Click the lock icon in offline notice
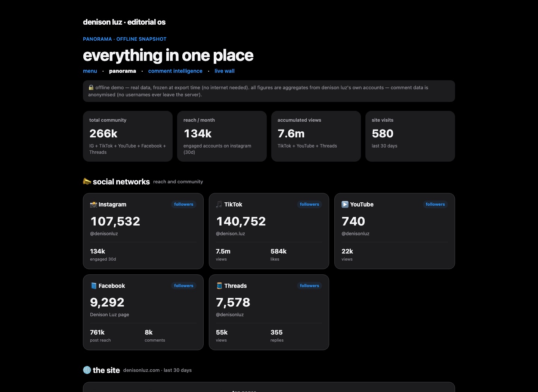The width and height of the screenshot is (538, 392). (x=91, y=87)
